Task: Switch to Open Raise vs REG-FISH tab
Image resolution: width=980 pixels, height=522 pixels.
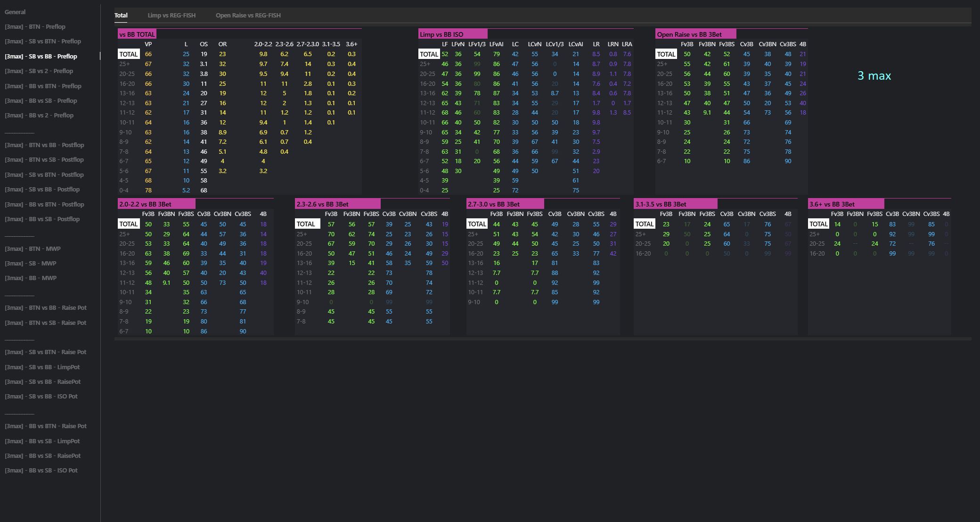Action: 248,15
